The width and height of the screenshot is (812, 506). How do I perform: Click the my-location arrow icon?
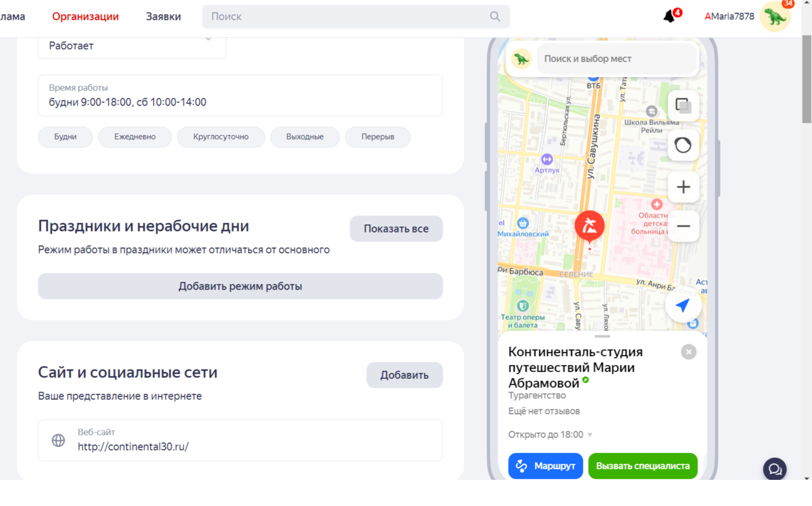(682, 306)
